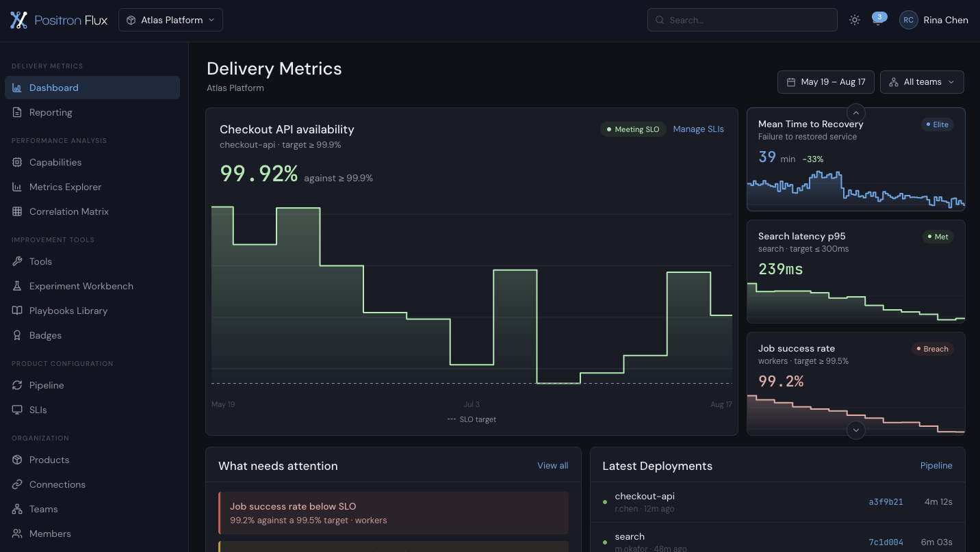Screen dimensions: 980x552
Task: Click the 4m 12s deployment duration
Action: point(938,502)
